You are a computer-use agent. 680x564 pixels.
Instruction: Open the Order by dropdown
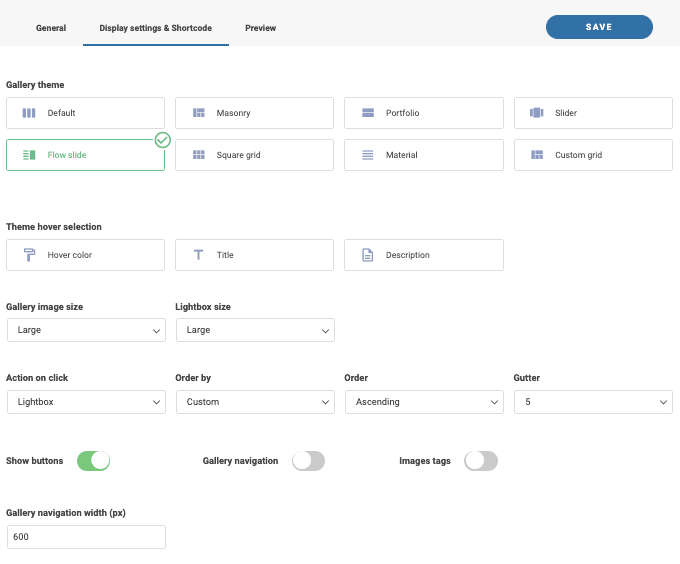click(255, 402)
